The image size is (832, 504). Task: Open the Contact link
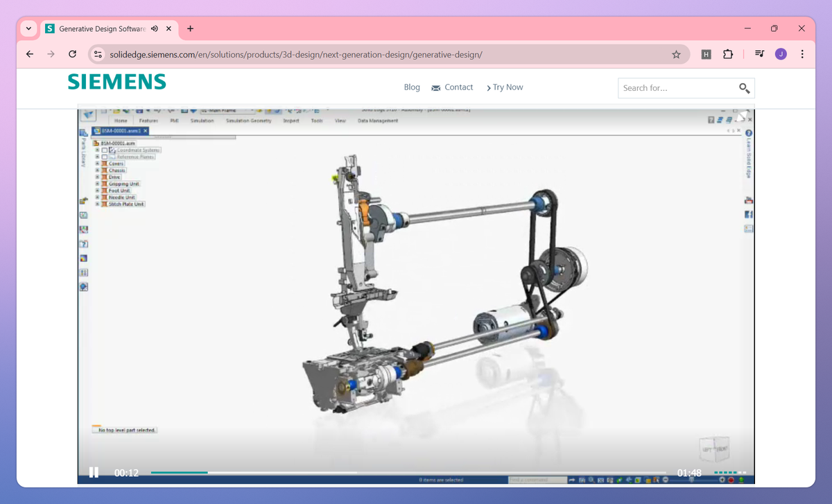pos(452,87)
